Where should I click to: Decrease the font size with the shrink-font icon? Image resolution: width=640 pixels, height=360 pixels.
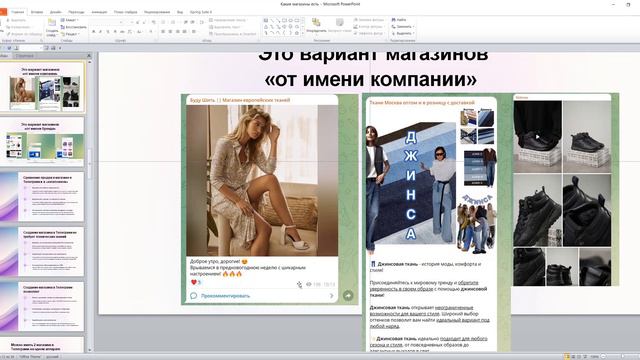[x=144, y=22]
